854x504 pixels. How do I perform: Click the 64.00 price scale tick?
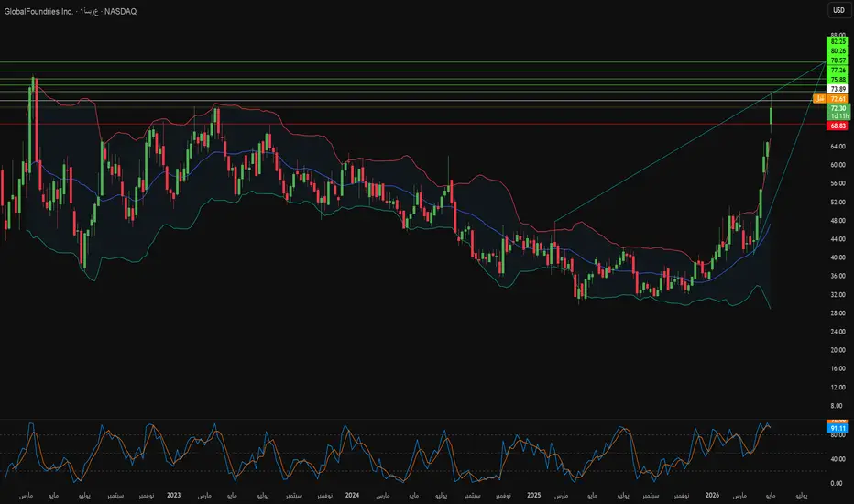pyautogui.click(x=838, y=147)
